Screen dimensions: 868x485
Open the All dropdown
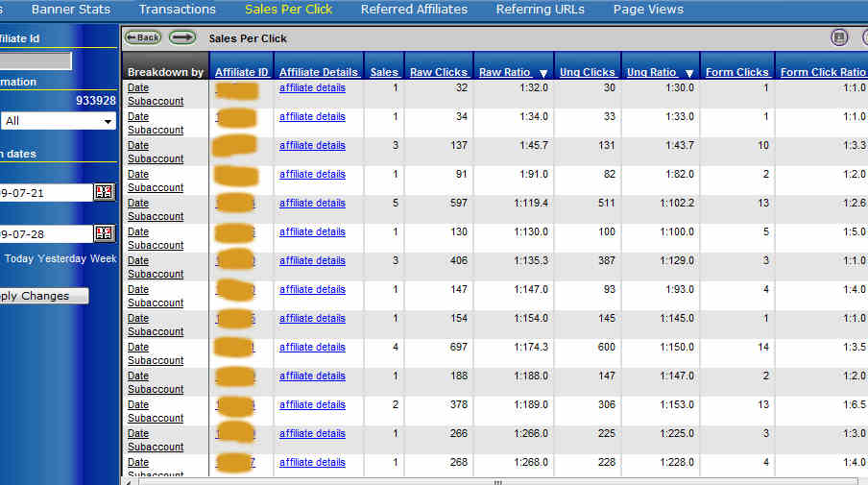click(59, 121)
